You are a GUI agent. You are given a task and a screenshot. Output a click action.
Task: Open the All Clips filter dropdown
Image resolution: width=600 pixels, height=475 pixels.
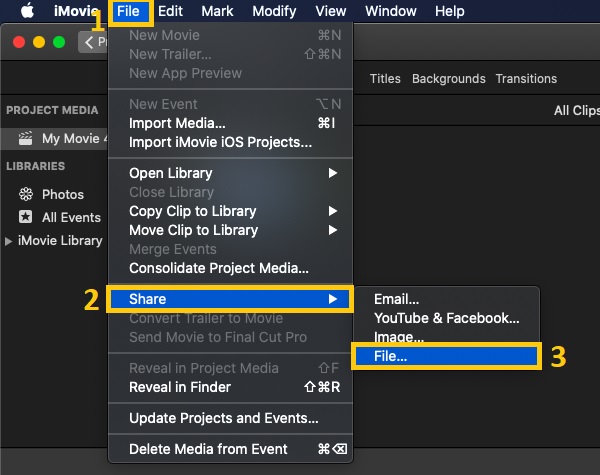coord(577,111)
